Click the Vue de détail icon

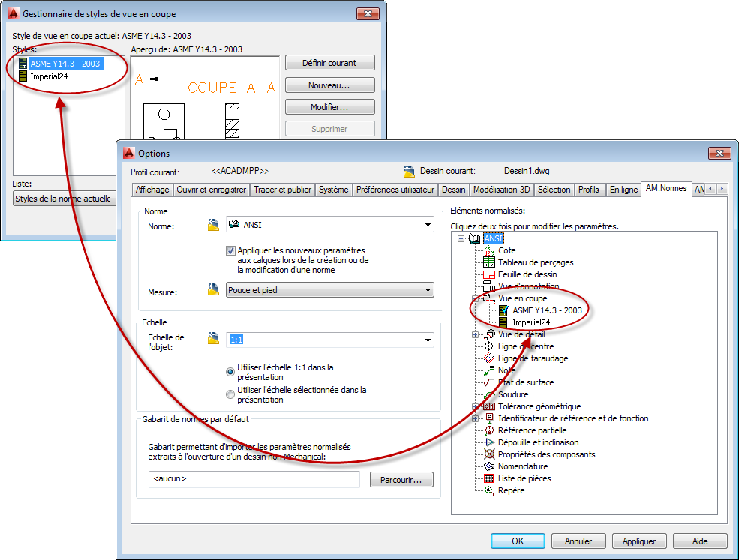click(x=490, y=334)
